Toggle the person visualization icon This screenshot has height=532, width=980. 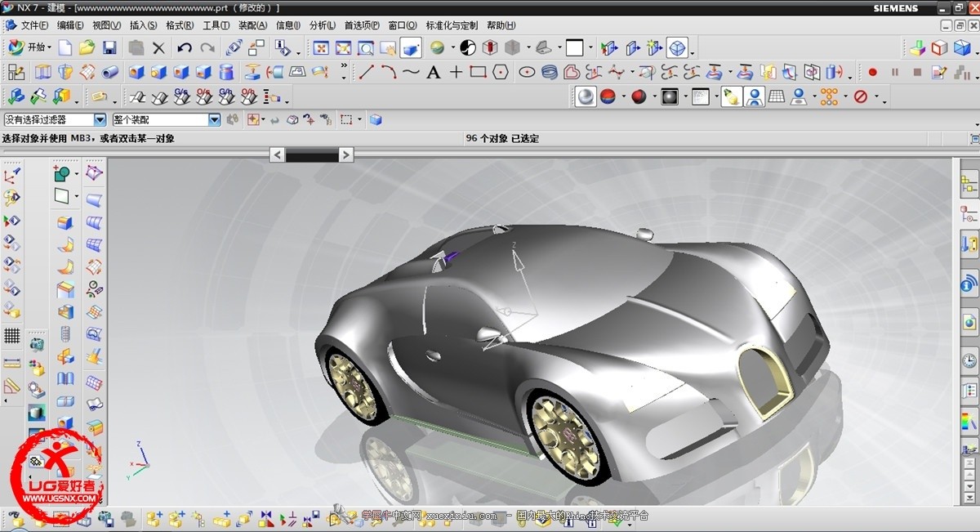click(754, 97)
